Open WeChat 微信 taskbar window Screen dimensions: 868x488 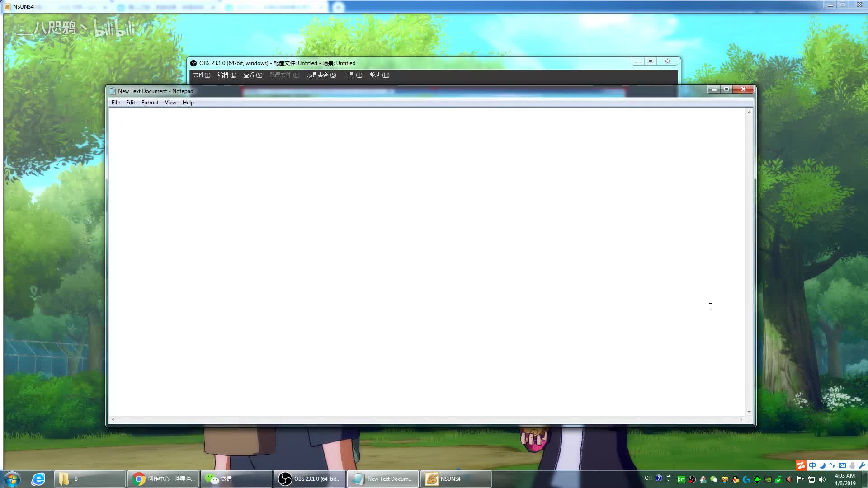pos(236,479)
